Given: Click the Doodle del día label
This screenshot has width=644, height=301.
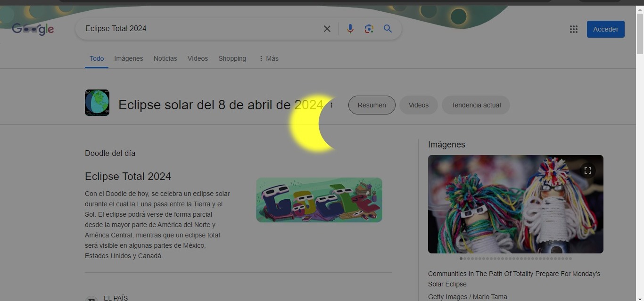Looking at the screenshot, I should point(110,153).
